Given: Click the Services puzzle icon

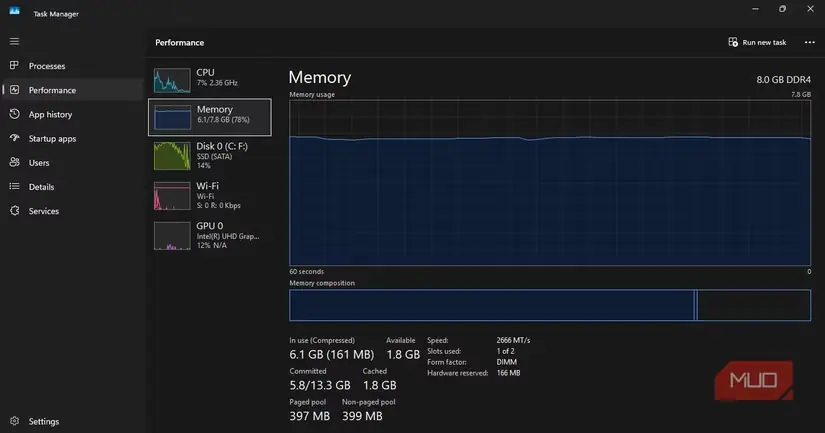Looking at the screenshot, I should (14, 210).
